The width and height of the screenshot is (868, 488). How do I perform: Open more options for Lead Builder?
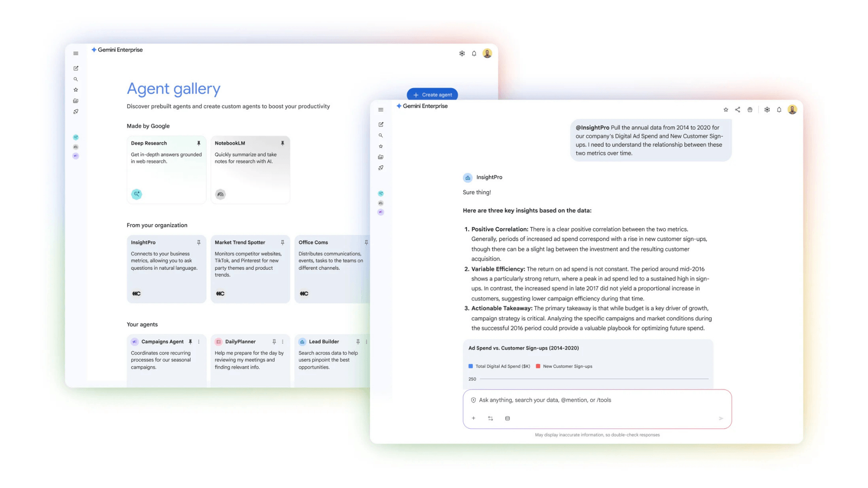[x=366, y=342]
